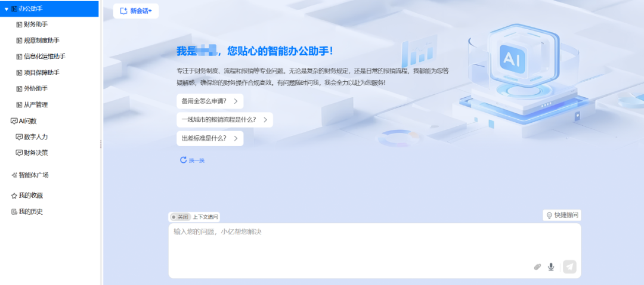This screenshot has width=644, height=285.
Task: Start a new chat with 新会话+
Action: coord(136,11)
